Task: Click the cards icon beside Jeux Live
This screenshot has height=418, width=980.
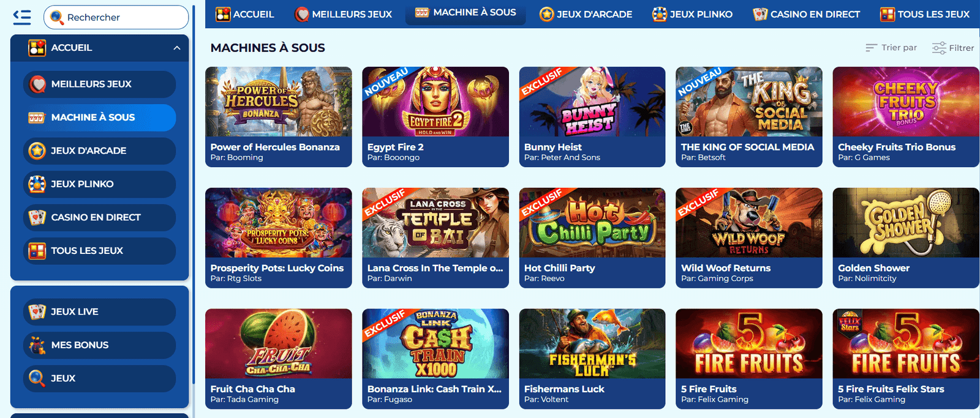Action: (x=37, y=312)
